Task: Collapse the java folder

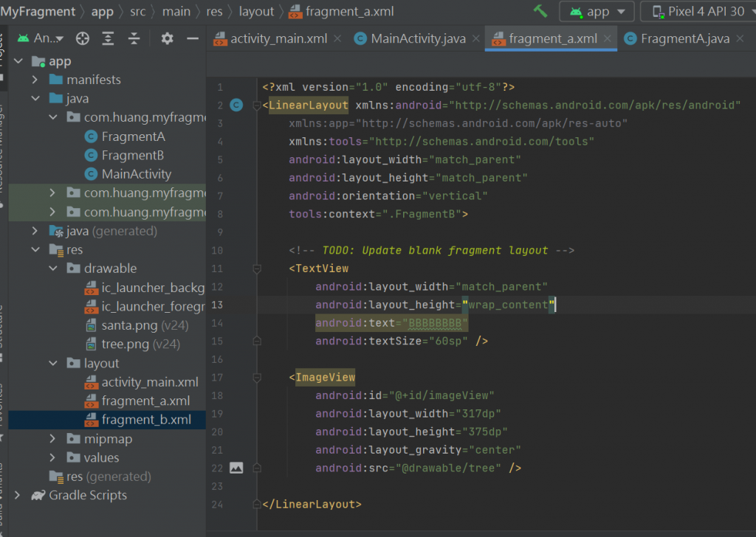Action: tap(35, 98)
